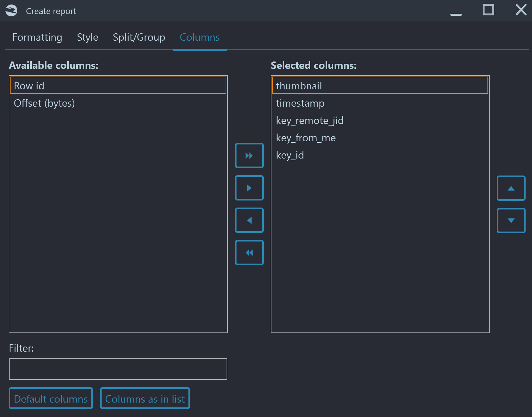Apply Columns as in list
This screenshot has height=417, width=532.
click(x=145, y=398)
